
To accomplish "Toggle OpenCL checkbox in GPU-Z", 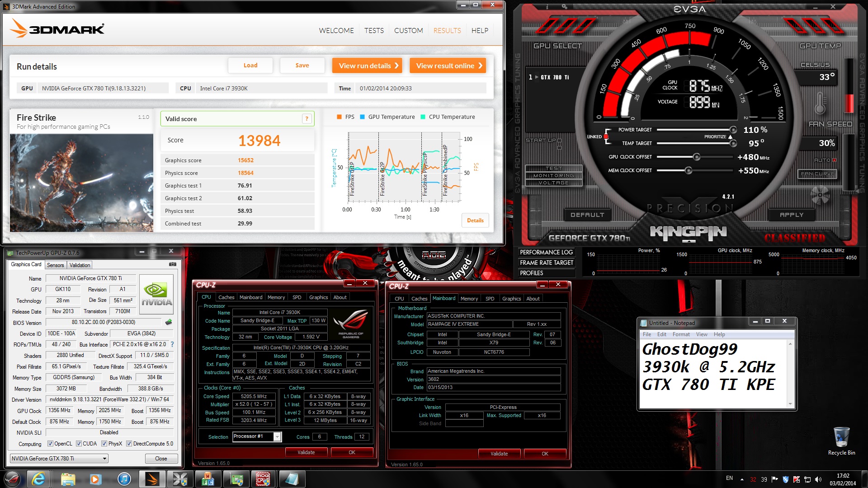I will coord(50,444).
